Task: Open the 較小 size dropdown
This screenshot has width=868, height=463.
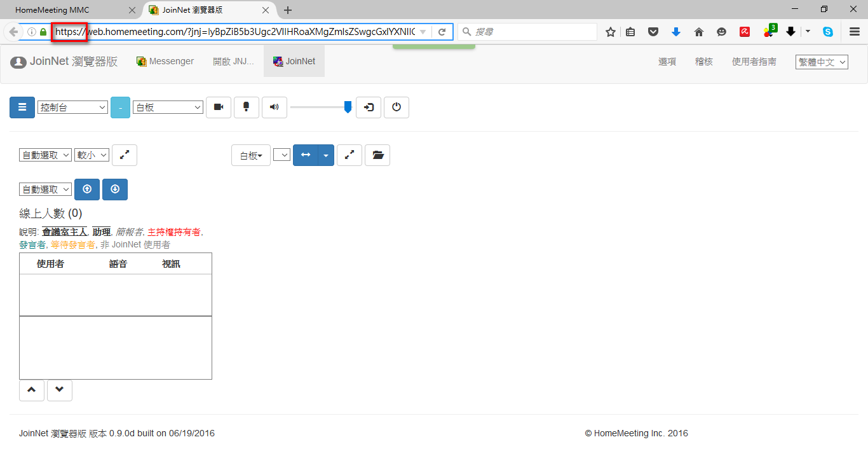Action: click(92, 155)
